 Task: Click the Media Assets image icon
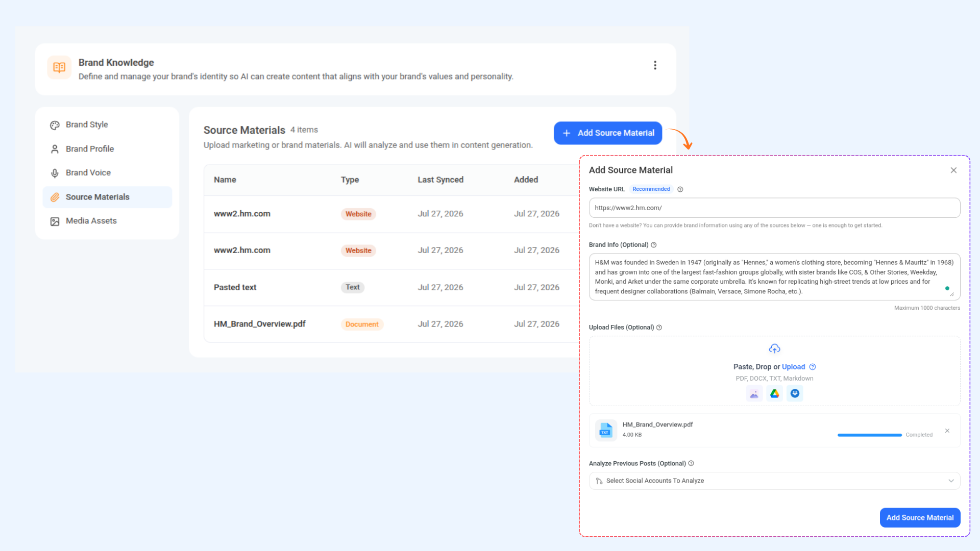tap(55, 221)
